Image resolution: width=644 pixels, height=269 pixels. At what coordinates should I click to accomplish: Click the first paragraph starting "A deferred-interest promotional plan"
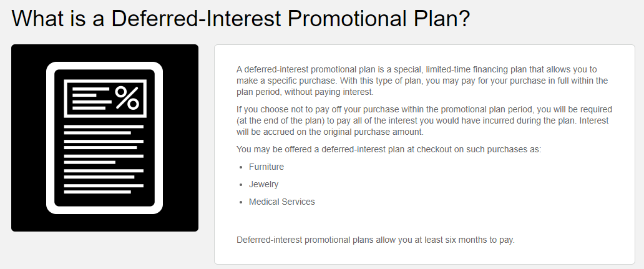pos(422,81)
